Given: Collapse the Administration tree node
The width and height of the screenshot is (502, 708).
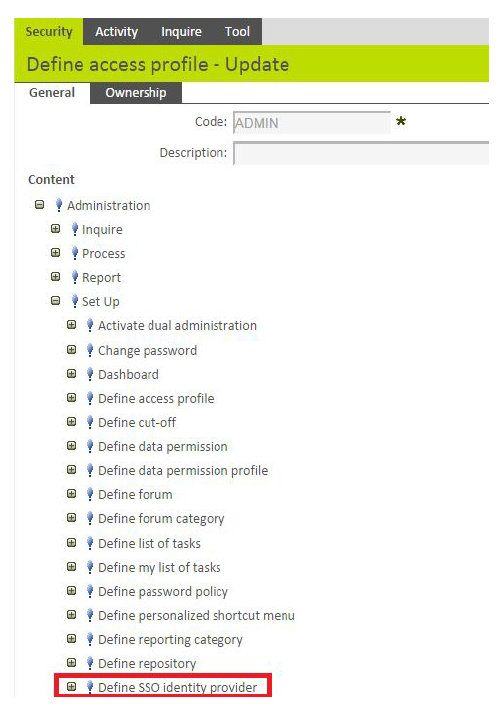Looking at the screenshot, I should click(x=40, y=205).
